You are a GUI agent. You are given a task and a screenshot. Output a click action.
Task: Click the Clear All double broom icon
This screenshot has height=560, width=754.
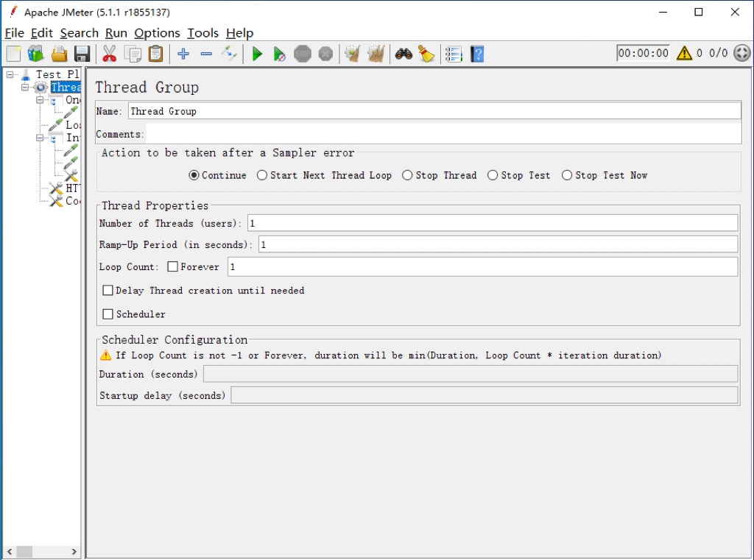[x=376, y=54]
